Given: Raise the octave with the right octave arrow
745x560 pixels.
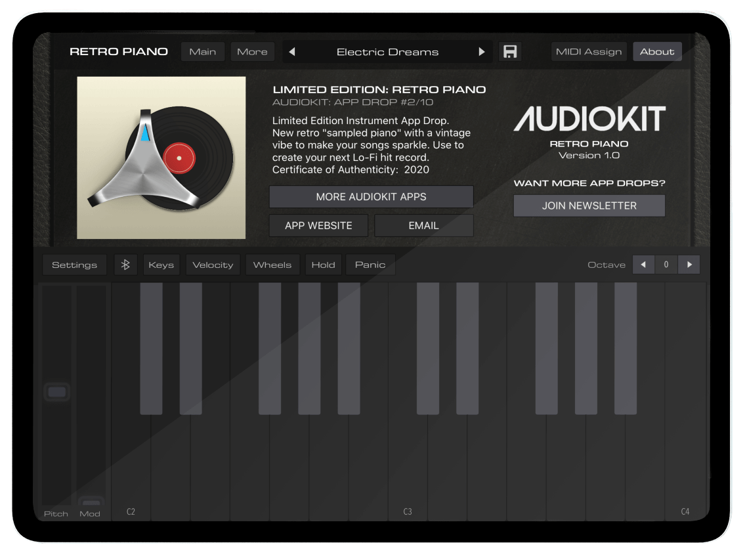Looking at the screenshot, I should click(689, 264).
